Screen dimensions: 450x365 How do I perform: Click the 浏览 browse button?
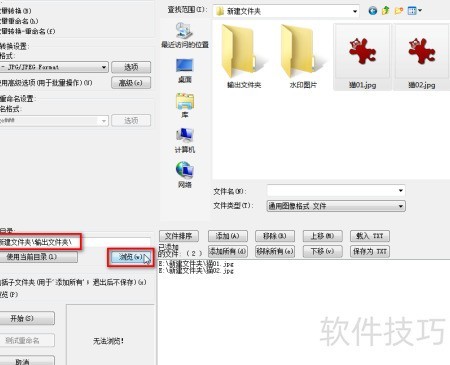coord(131,257)
